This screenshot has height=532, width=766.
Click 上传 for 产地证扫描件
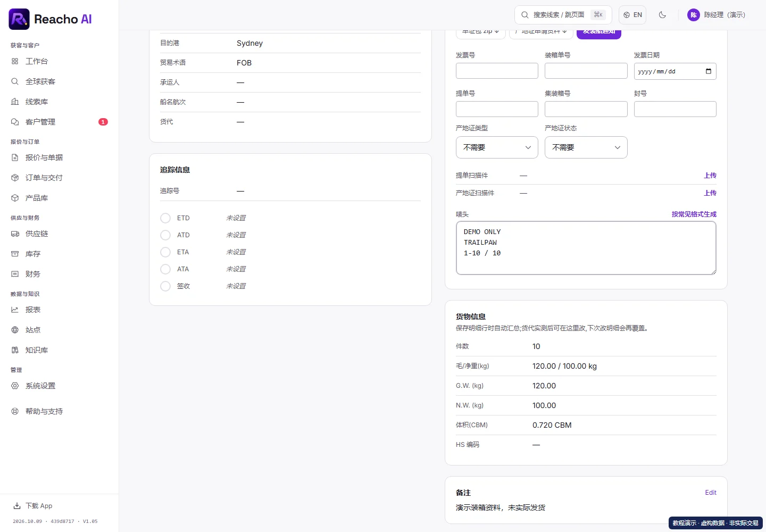(x=710, y=193)
